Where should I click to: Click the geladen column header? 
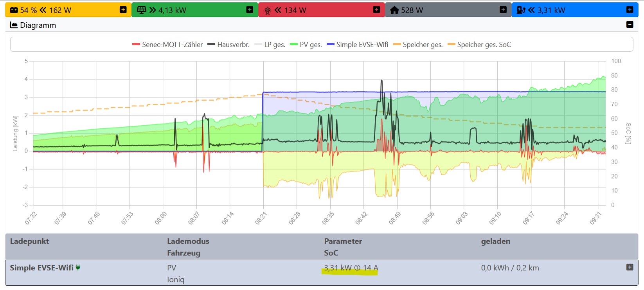[x=495, y=241]
